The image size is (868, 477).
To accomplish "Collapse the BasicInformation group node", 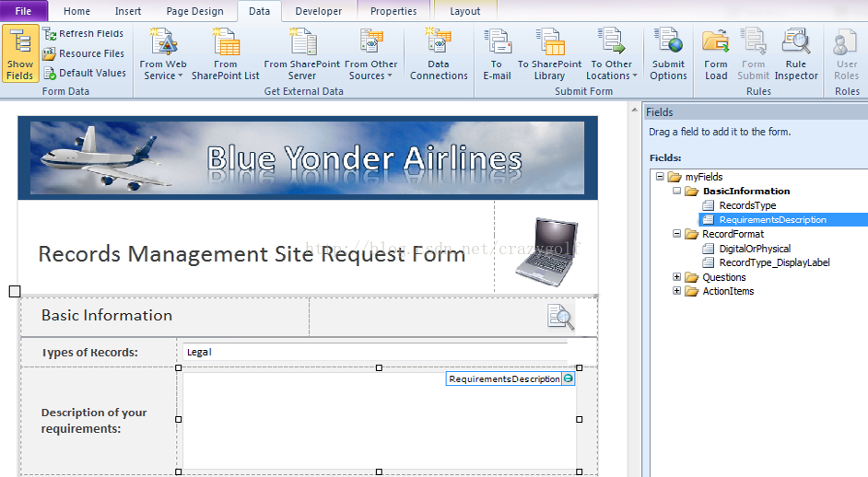I will point(676,191).
